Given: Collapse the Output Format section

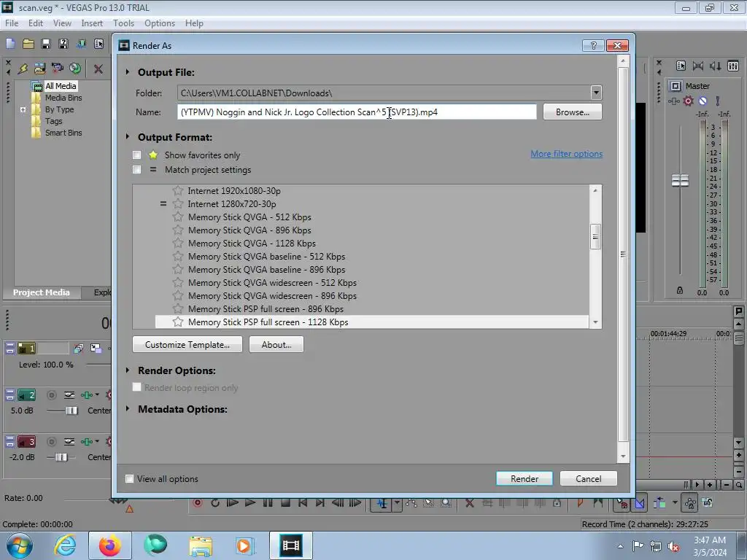Looking at the screenshot, I should click(x=127, y=137).
